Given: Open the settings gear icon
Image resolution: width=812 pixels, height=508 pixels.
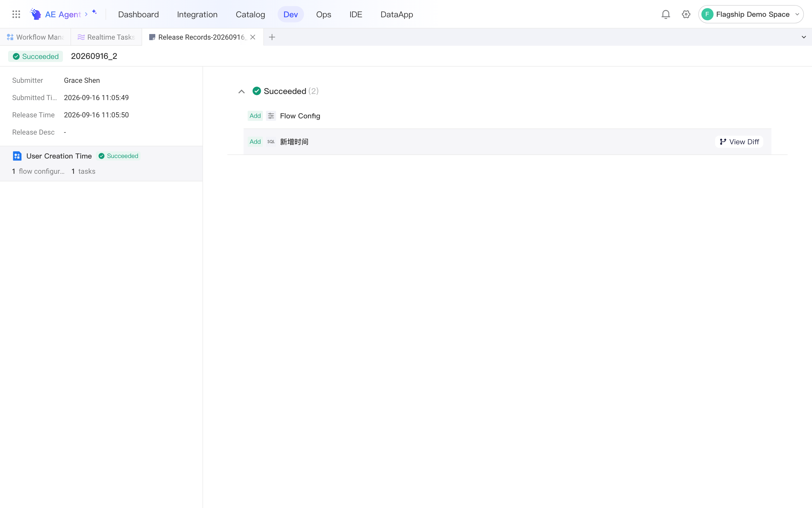Looking at the screenshot, I should click(x=686, y=14).
